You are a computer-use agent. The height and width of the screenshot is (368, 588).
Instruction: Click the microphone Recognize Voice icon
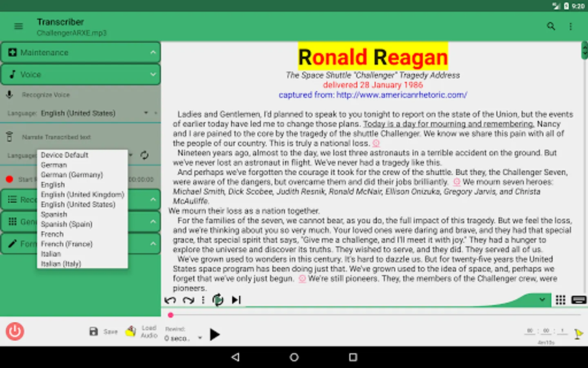coord(9,94)
